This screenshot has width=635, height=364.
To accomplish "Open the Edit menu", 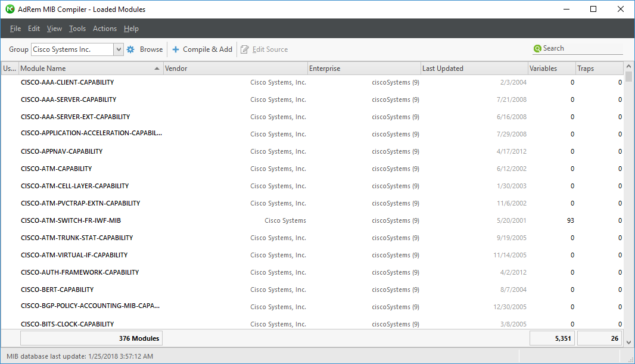I will tap(33, 29).
